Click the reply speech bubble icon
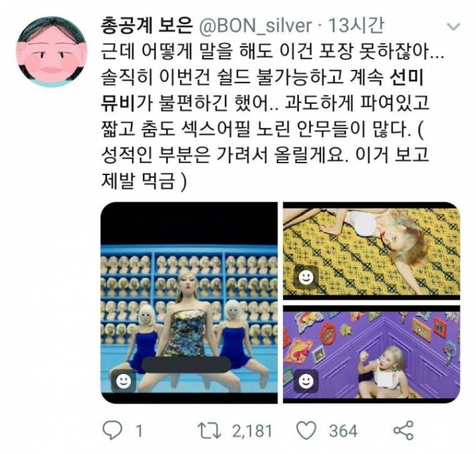 (x=112, y=430)
